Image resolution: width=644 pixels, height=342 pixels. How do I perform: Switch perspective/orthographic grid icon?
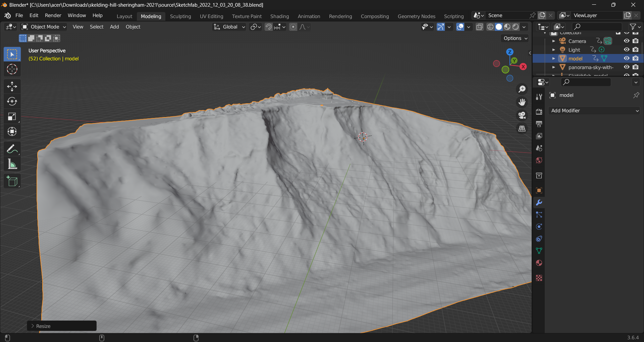coord(522,128)
